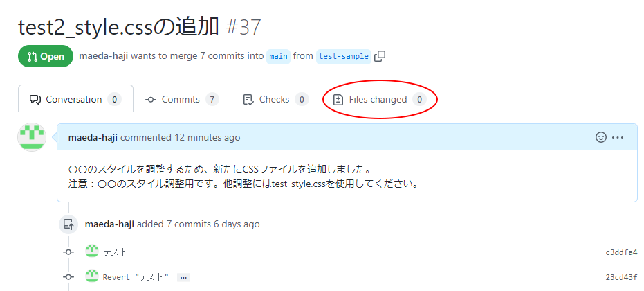Screen dimensions: 644x291
Task: Click the maeda-haji large avatar
Action: (31, 137)
